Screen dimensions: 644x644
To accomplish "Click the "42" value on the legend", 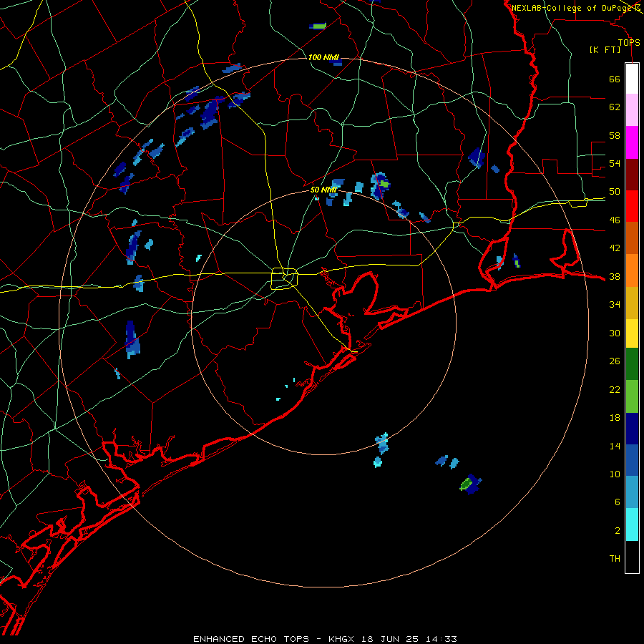I will tap(615, 248).
